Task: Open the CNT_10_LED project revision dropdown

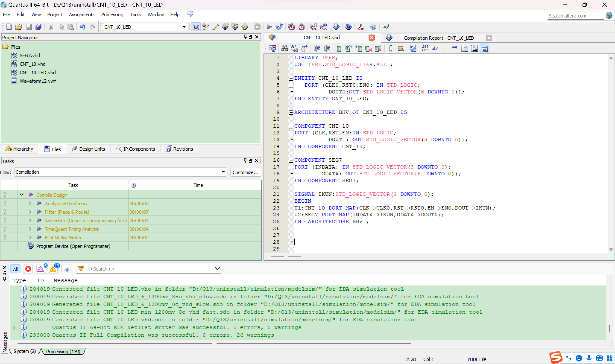Action: (184, 27)
